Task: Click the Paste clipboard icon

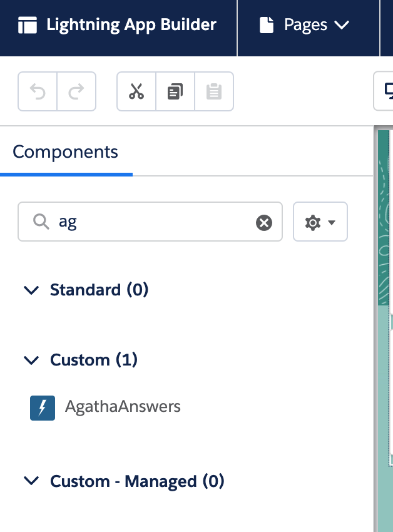Action: (x=214, y=91)
